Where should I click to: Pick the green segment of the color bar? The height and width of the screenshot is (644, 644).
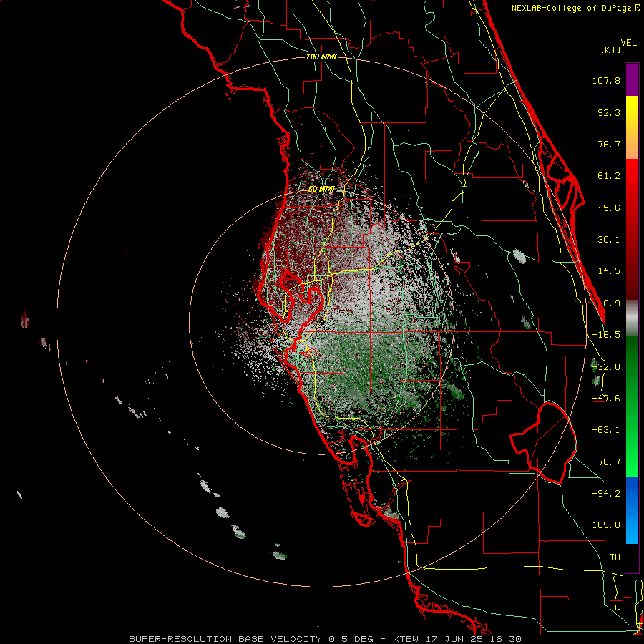point(632,406)
